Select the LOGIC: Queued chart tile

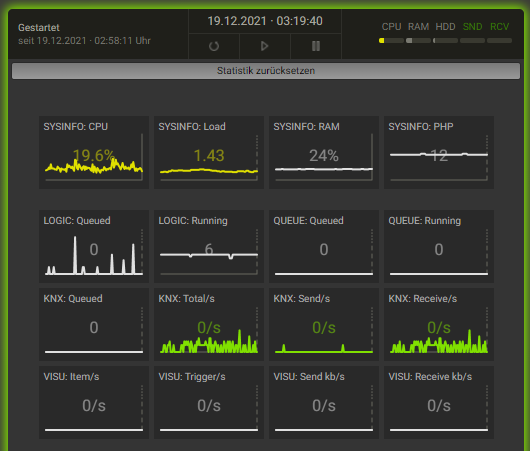94,246
